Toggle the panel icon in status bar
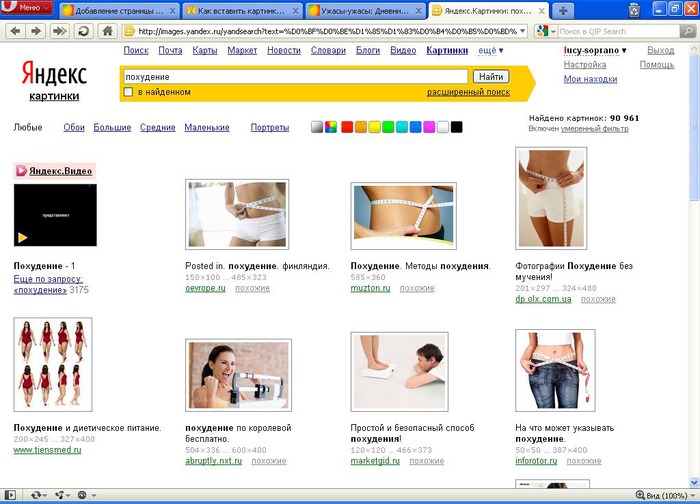The width and height of the screenshot is (700, 504). click(x=12, y=495)
